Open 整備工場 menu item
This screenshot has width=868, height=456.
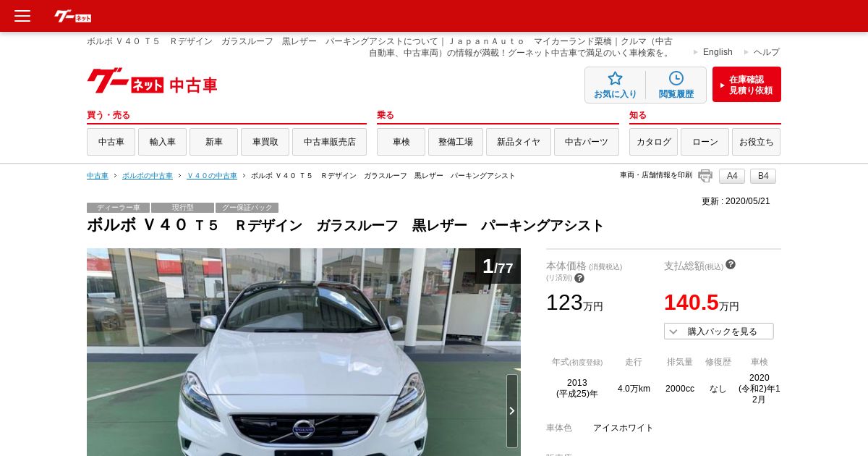(x=456, y=142)
